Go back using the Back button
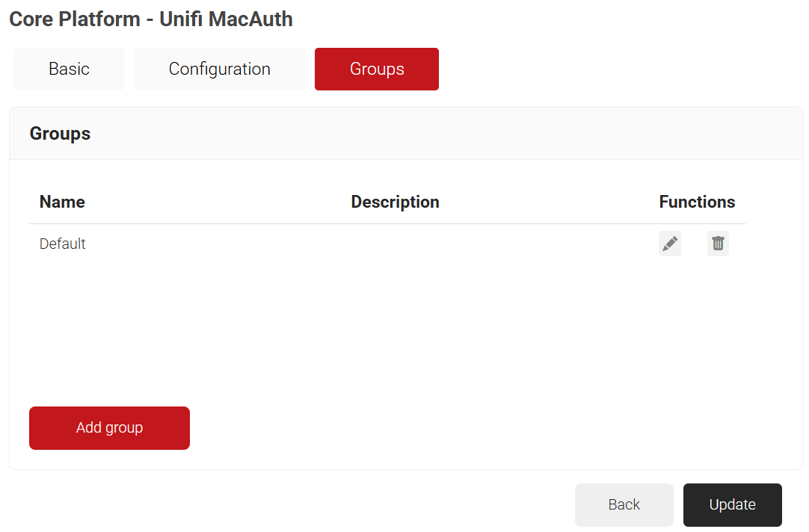This screenshot has height=532, width=809. [x=624, y=504]
